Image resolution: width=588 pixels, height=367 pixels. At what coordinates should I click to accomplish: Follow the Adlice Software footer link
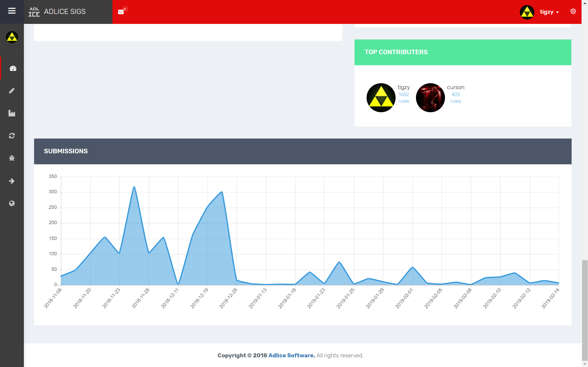click(291, 355)
